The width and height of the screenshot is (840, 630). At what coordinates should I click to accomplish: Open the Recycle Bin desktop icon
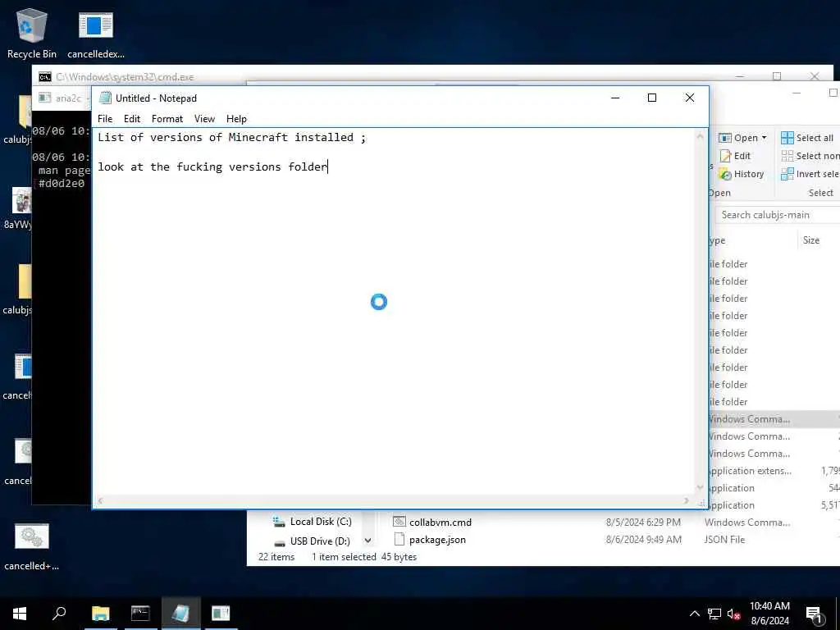point(32,33)
